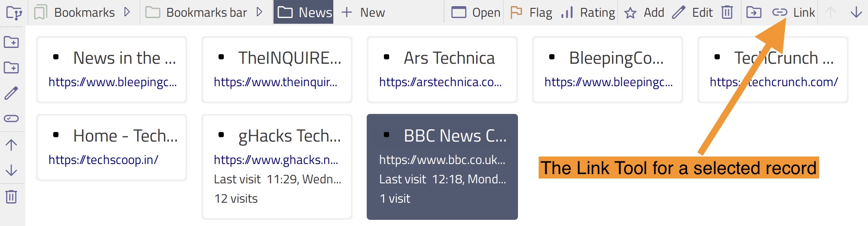Click the 12 visits text

point(236,199)
